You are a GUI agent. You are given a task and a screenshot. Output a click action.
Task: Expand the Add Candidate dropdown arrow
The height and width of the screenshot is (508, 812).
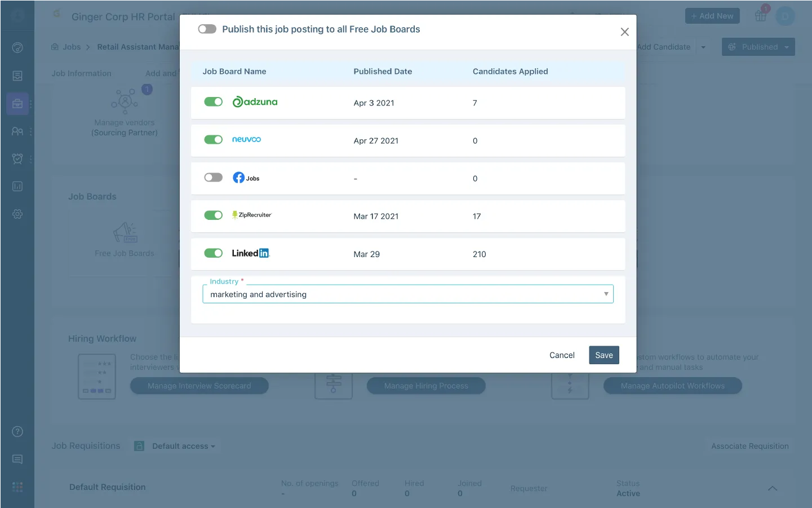point(703,47)
